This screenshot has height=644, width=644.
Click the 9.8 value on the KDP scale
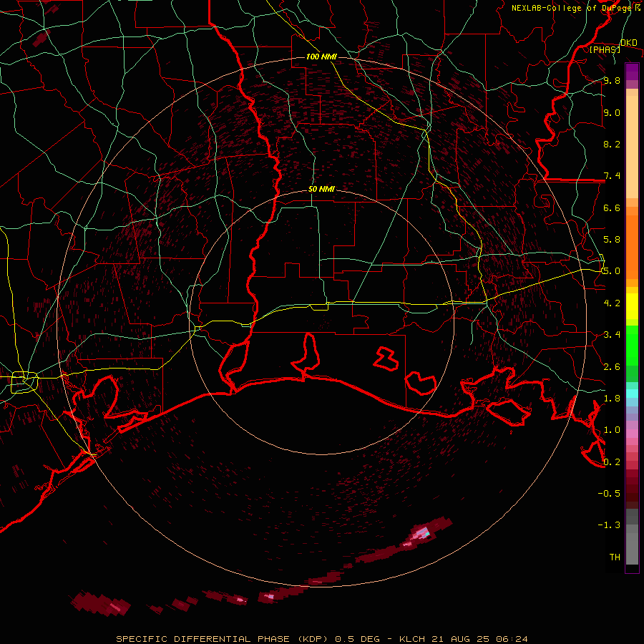[612, 81]
